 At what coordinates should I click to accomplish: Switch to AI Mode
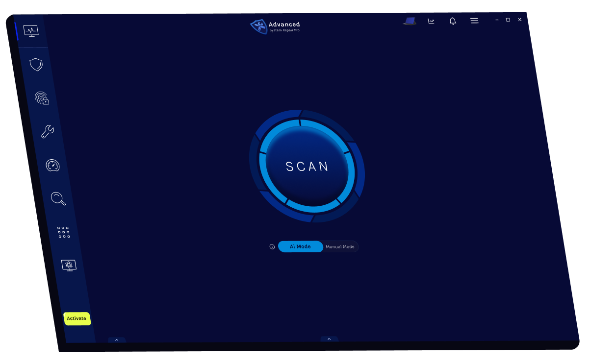(300, 246)
